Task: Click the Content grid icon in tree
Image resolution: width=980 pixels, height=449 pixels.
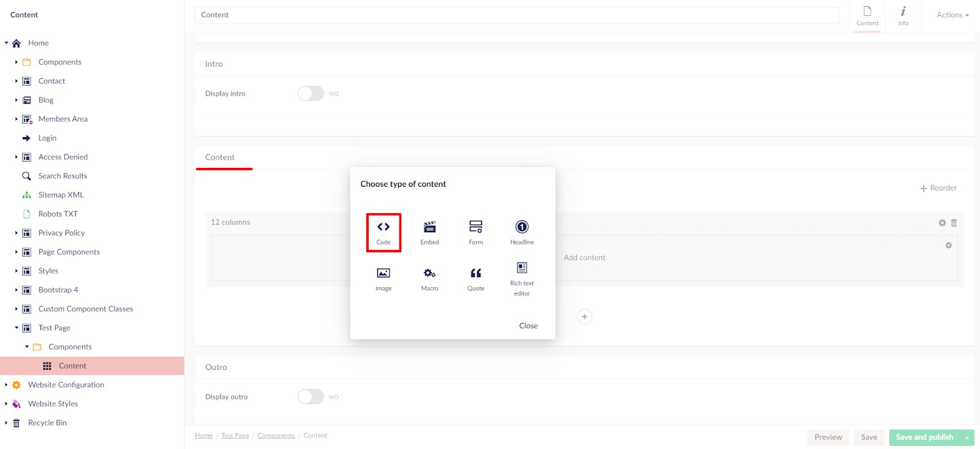Action: tap(47, 366)
